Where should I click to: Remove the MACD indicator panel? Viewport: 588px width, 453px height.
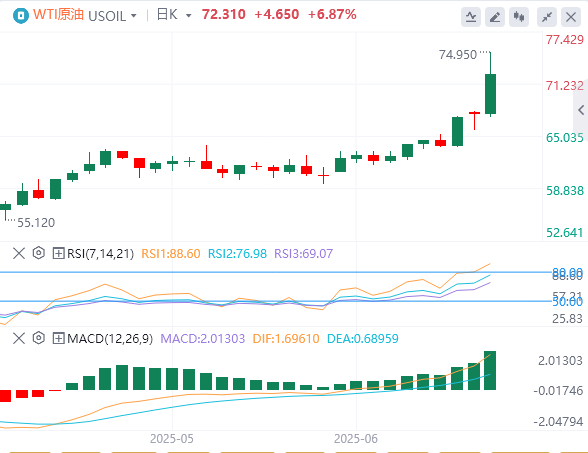click(19, 338)
